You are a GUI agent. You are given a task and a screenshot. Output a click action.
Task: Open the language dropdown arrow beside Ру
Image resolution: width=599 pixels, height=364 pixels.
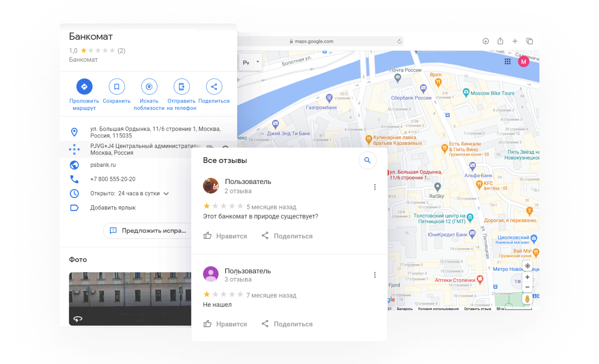258,62
